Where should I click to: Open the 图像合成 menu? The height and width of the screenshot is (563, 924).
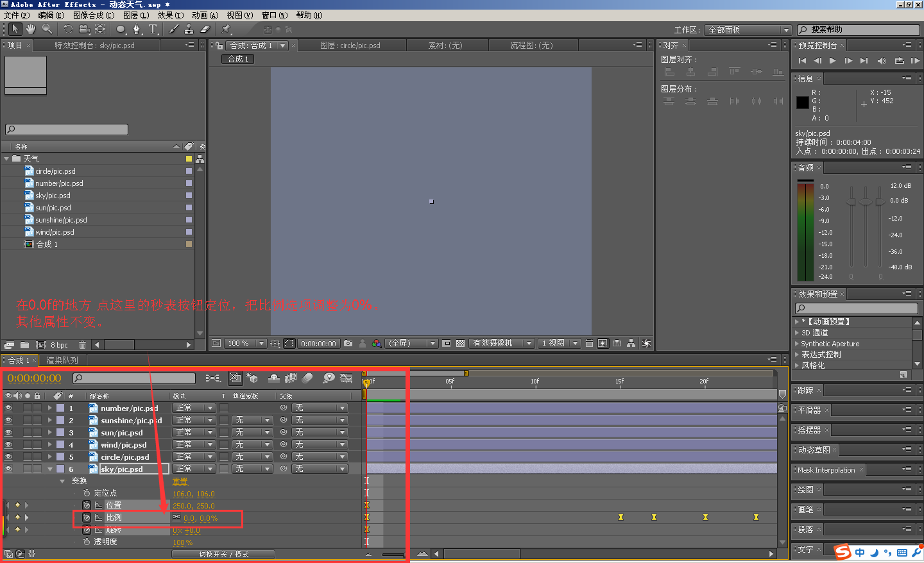(x=94, y=15)
